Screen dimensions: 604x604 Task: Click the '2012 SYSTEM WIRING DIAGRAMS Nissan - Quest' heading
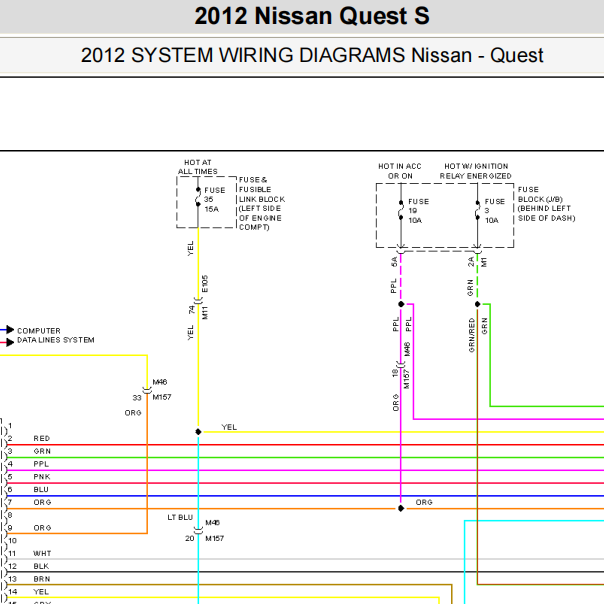pos(312,55)
